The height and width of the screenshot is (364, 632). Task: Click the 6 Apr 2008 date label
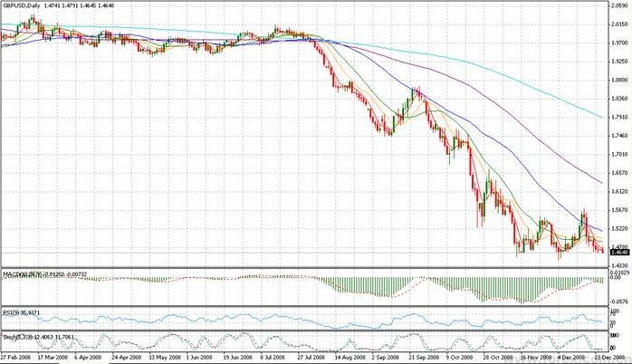click(x=88, y=358)
